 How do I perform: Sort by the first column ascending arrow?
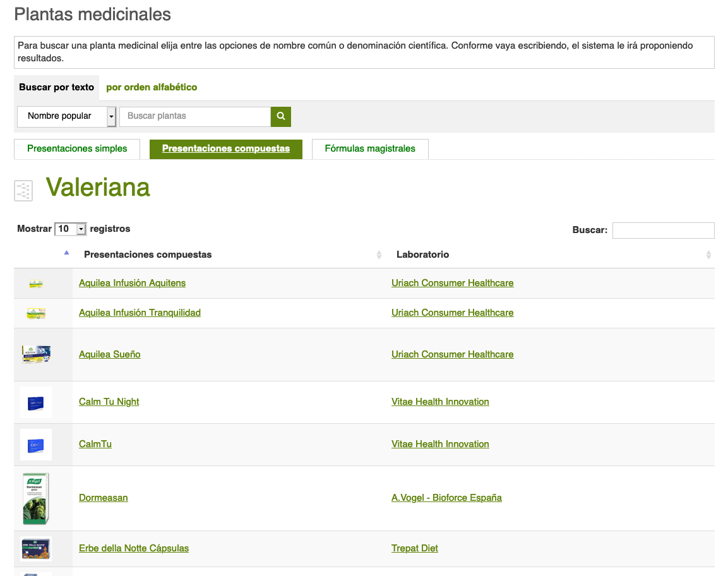[x=66, y=253]
